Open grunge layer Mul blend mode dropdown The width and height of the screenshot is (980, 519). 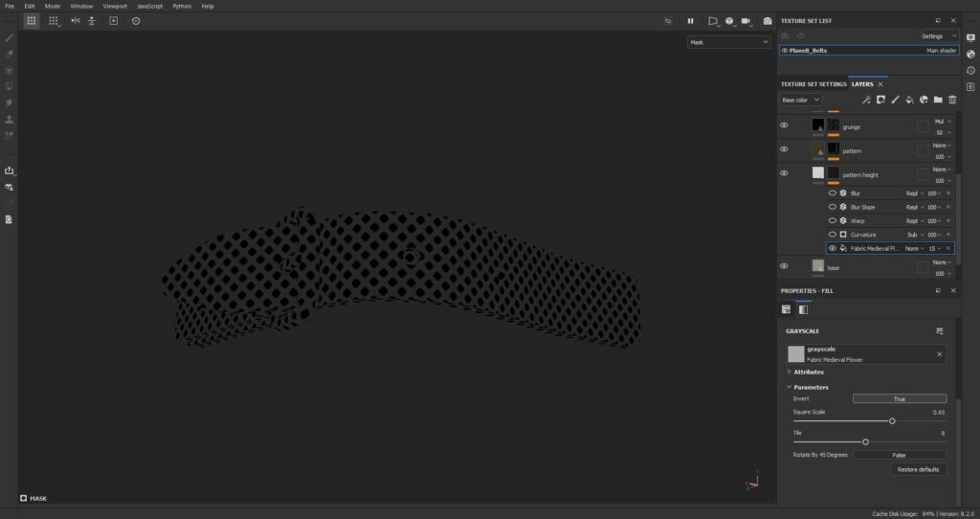coord(943,122)
